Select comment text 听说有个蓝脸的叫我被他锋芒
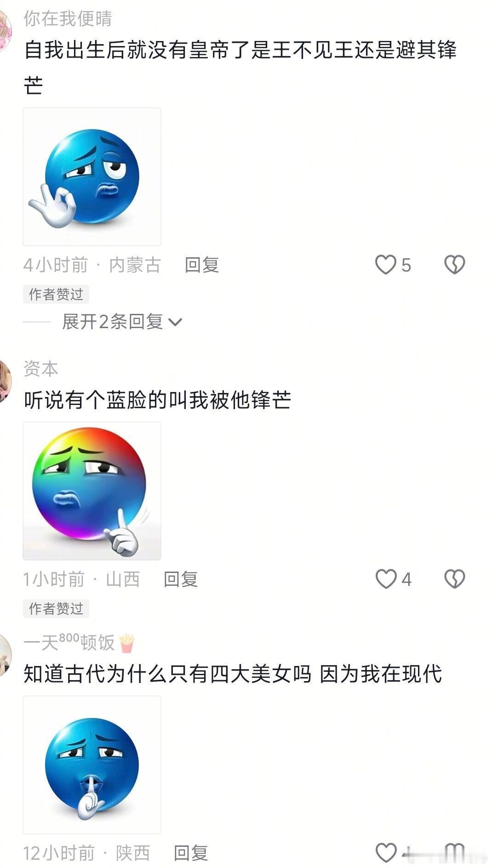The image size is (492, 868). point(157,400)
